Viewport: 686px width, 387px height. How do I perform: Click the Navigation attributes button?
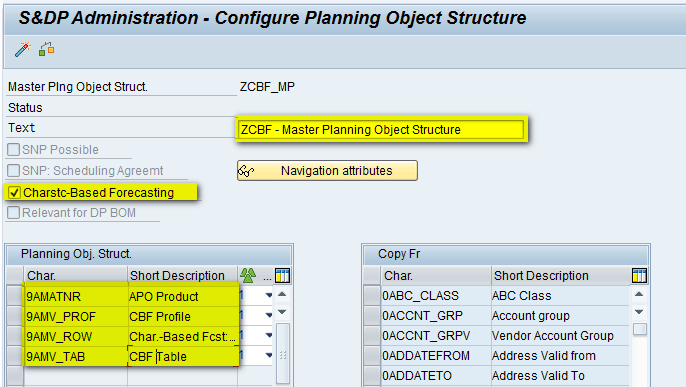click(x=327, y=171)
